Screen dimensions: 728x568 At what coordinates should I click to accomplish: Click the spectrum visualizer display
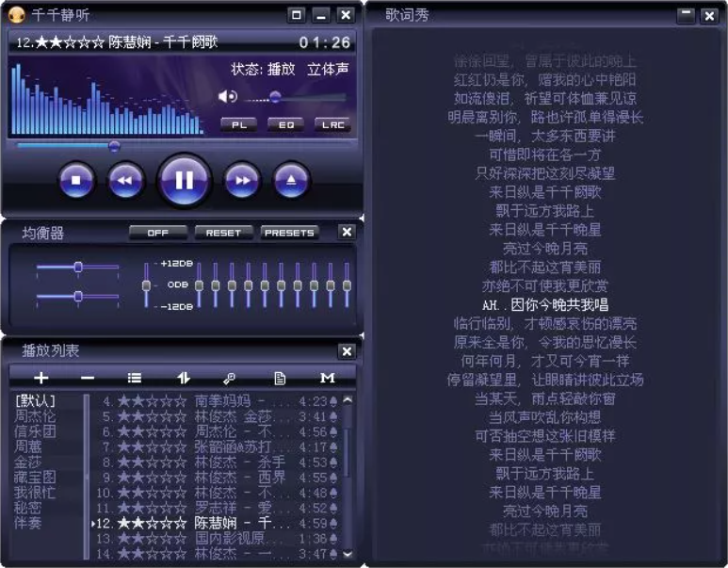[x=107, y=98]
